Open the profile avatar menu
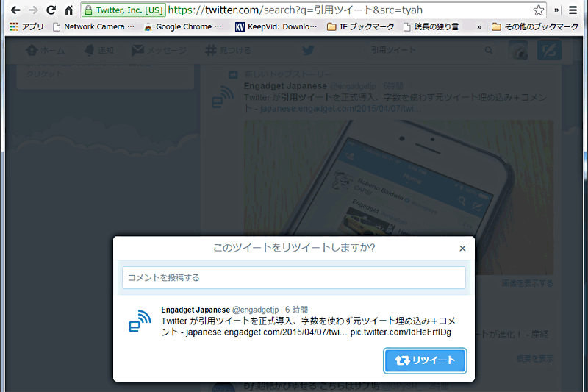 tap(518, 50)
